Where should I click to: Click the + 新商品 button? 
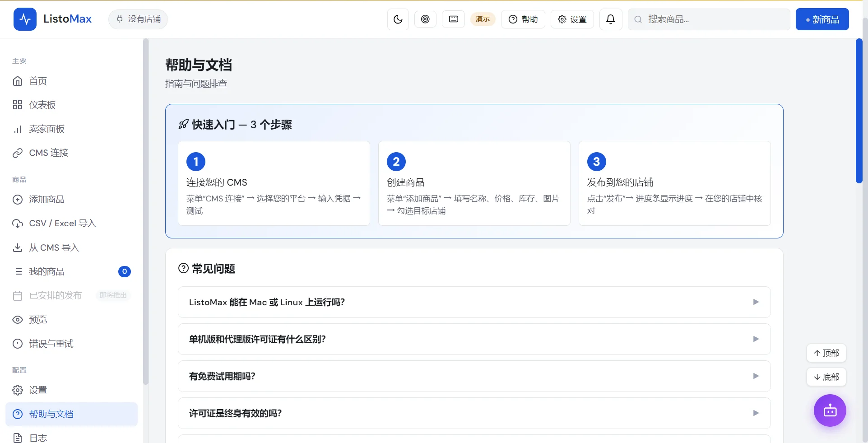(822, 19)
